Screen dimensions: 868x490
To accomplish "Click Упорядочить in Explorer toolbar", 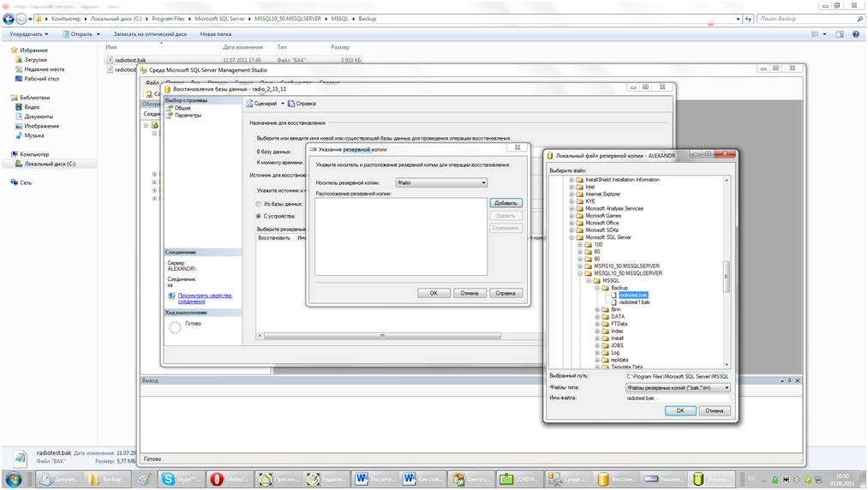I will click(x=29, y=34).
